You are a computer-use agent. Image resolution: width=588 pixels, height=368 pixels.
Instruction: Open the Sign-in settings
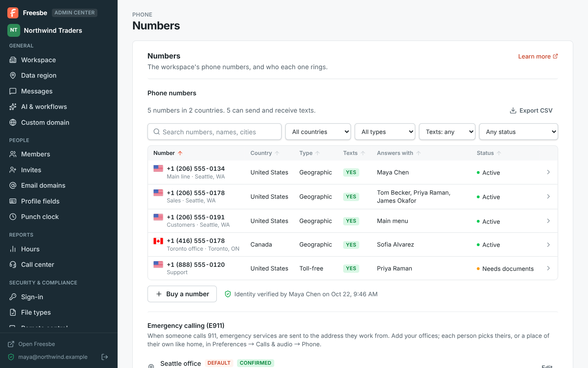tap(59, 297)
